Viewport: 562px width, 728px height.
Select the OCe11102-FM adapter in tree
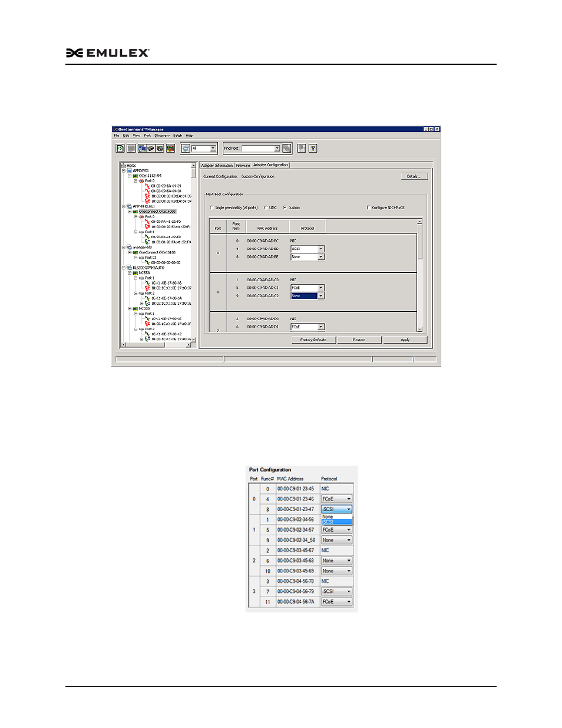(150, 176)
